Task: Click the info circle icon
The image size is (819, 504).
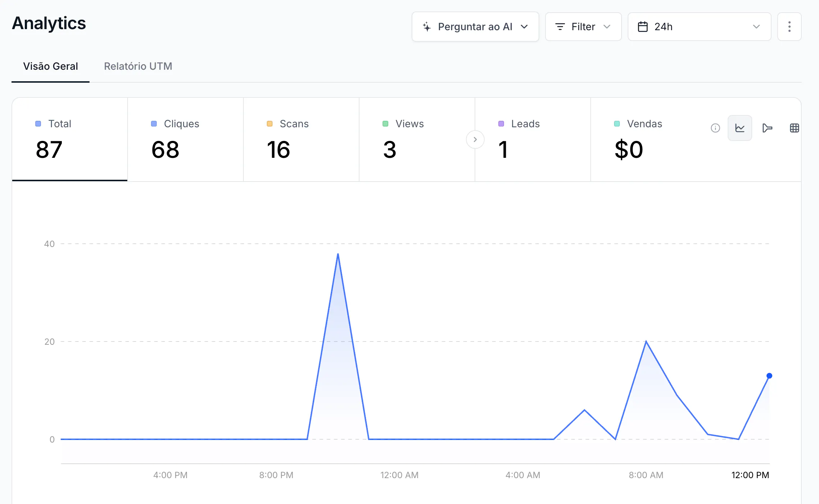Action: click(x=715, y=128)
